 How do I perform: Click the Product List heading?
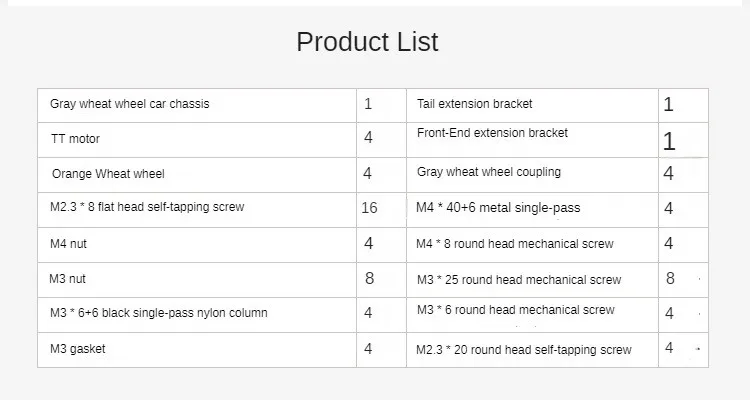click(x=367, y=42)
